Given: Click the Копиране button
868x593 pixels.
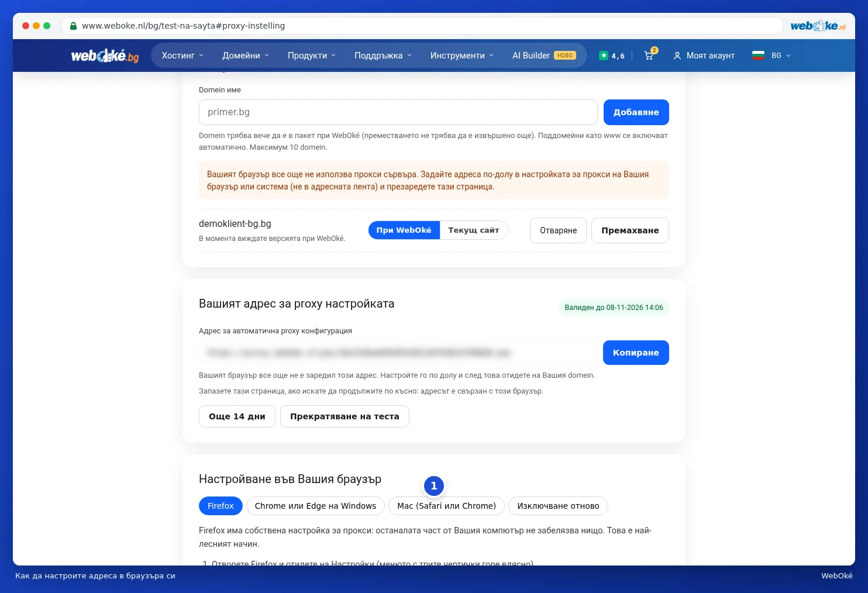Looking at the screenshot, I should [636, 353].
